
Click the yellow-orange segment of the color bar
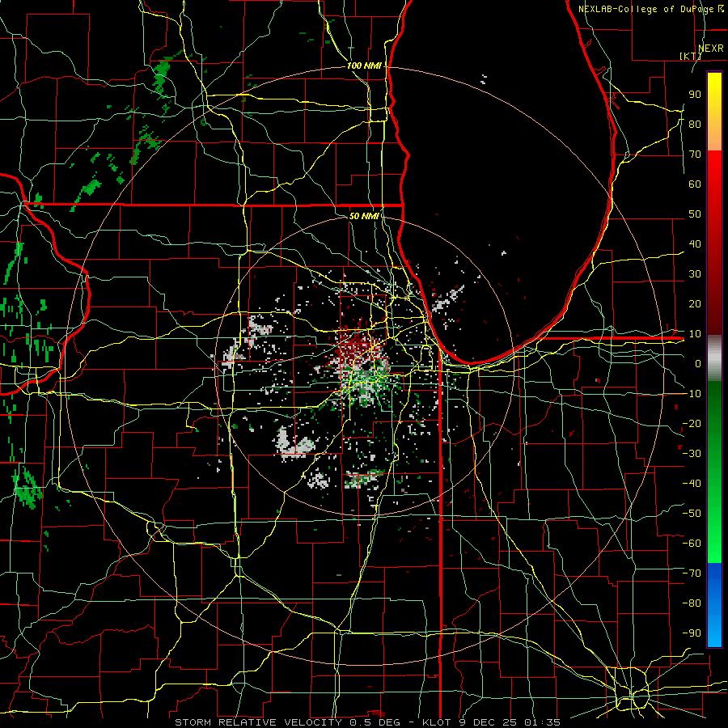[x=714, y=112]
